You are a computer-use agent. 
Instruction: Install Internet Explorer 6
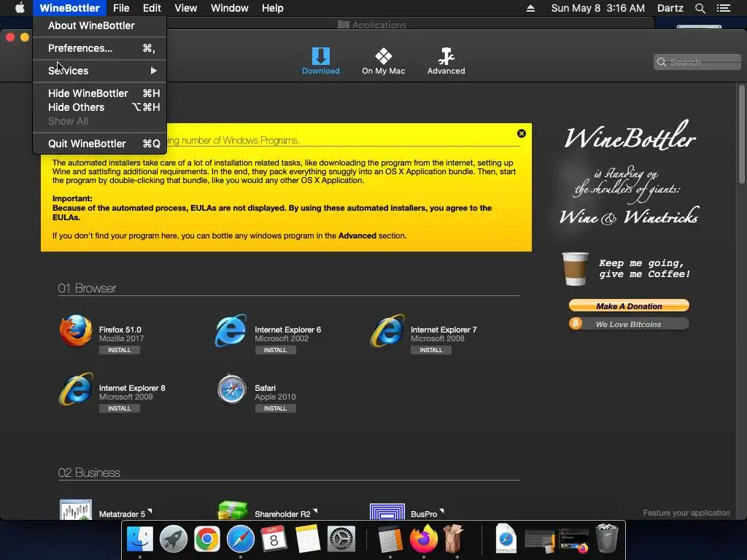click(x=275, y=350)
